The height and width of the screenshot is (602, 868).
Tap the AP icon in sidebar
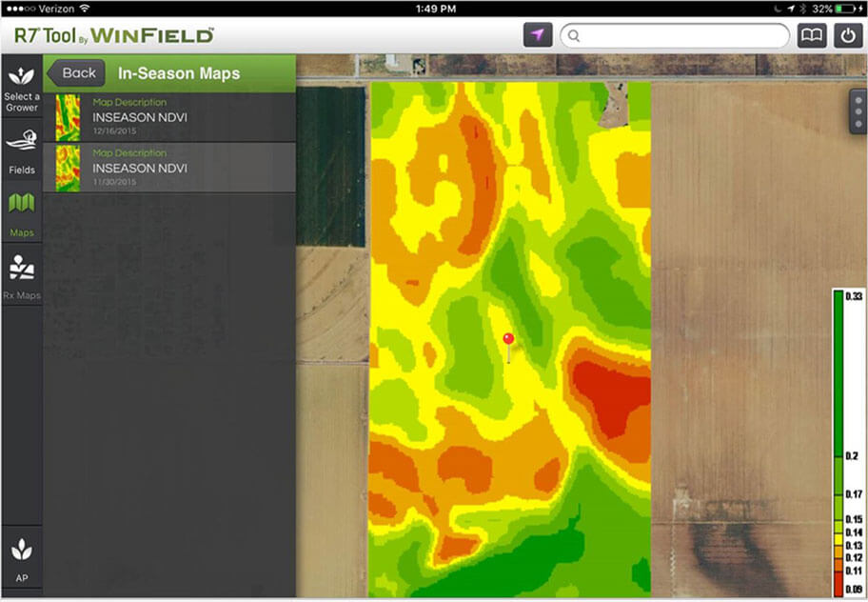22,557
